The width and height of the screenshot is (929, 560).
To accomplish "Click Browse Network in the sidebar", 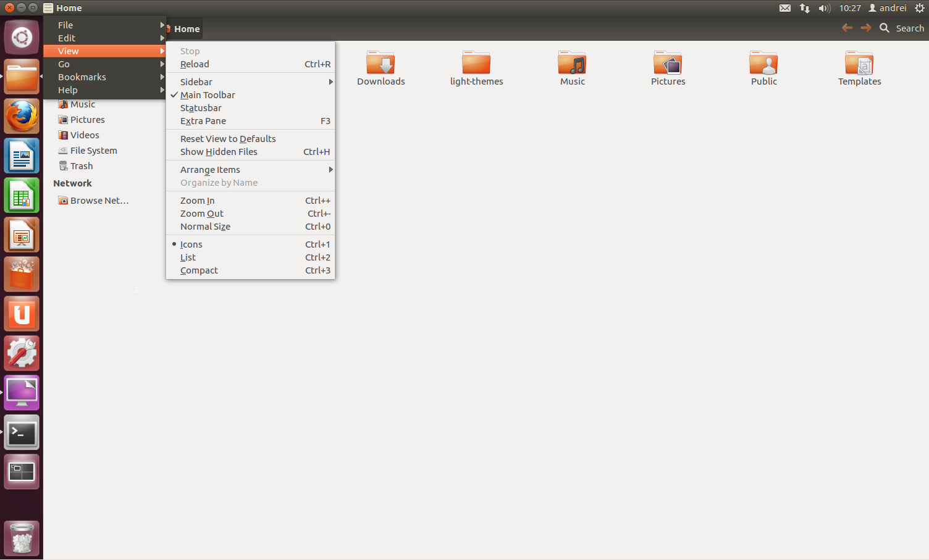I will pos(99,200).
